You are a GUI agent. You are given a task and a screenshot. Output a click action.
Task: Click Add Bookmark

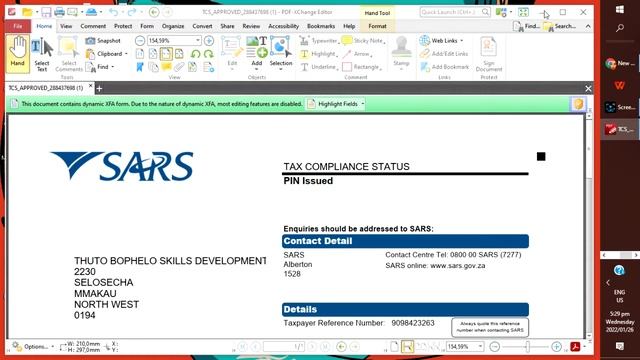coord(444,67)
